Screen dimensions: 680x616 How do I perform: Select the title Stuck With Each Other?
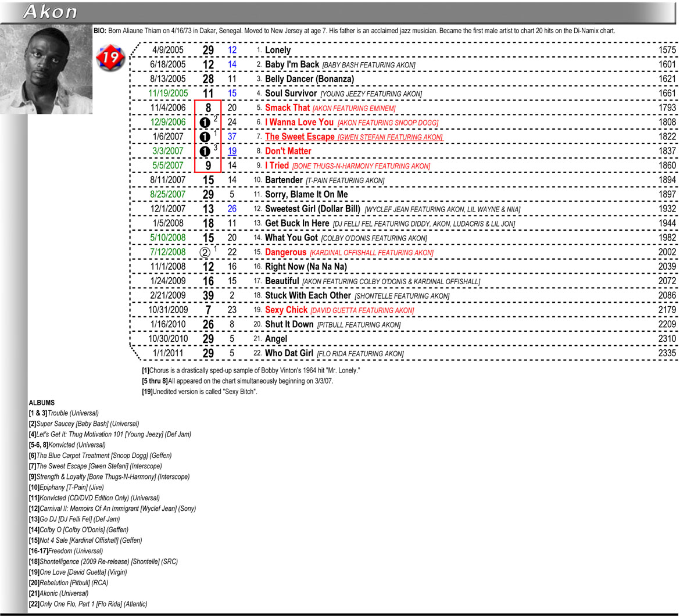pyautogui.click(x=308, y=296)
